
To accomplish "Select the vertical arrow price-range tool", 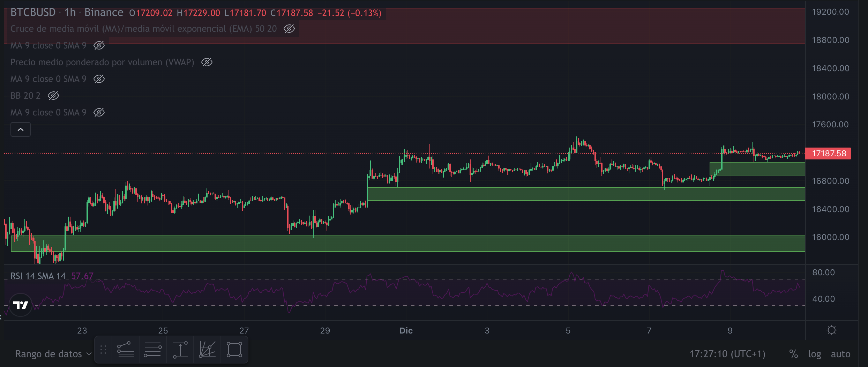I will [180, 350].
